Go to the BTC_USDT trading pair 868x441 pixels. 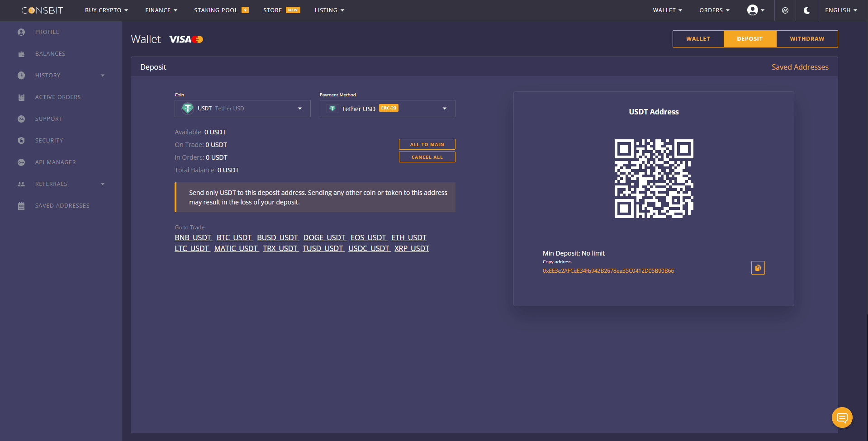point(234,237)
